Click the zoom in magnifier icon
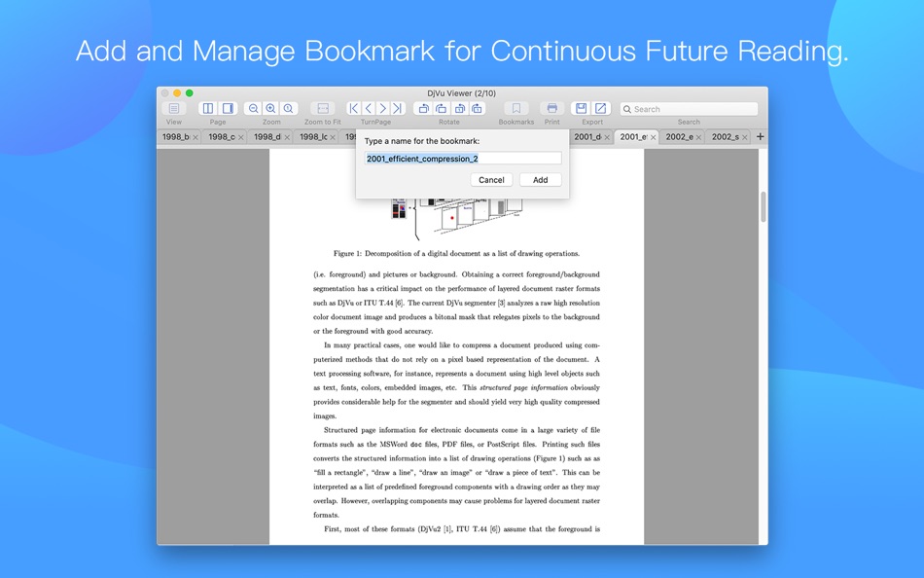924x578 pixels. point(271,109)
